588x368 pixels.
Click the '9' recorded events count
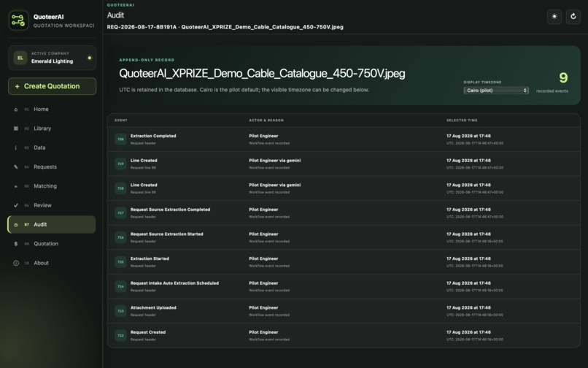pyautogui.click(x=563, y=77)
